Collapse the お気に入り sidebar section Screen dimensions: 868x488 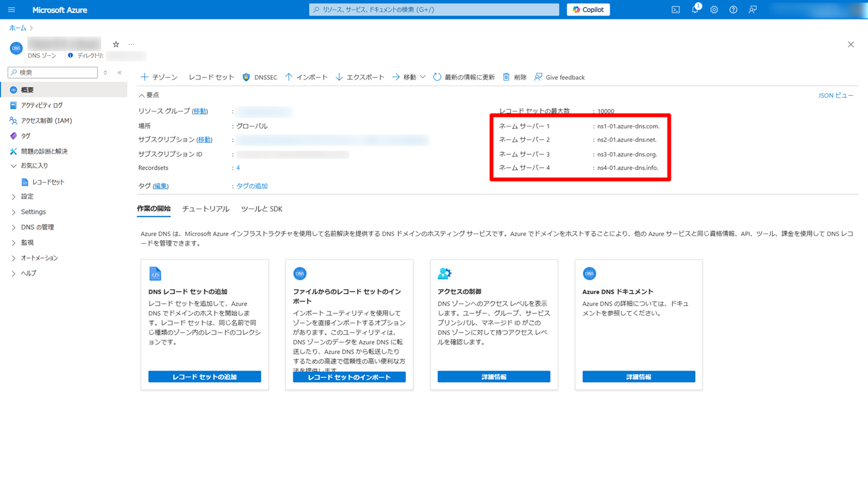point(14,166)
